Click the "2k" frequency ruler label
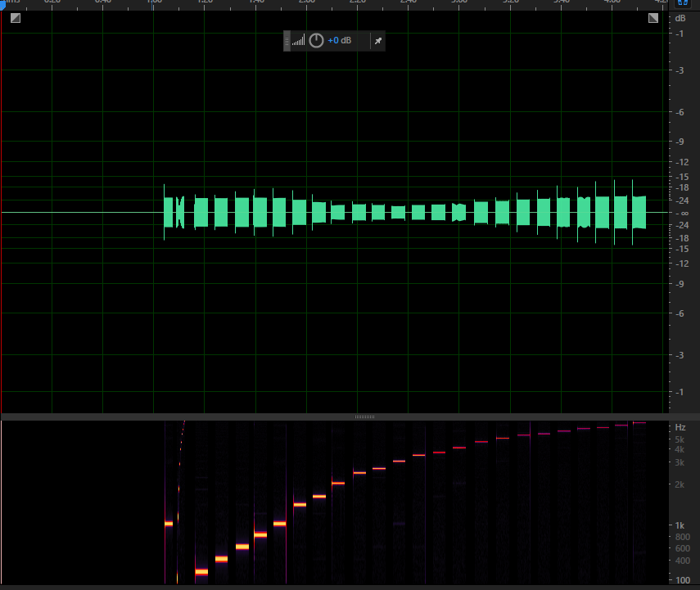The height and width of the screenshot is (590, 700). (680, 484)
